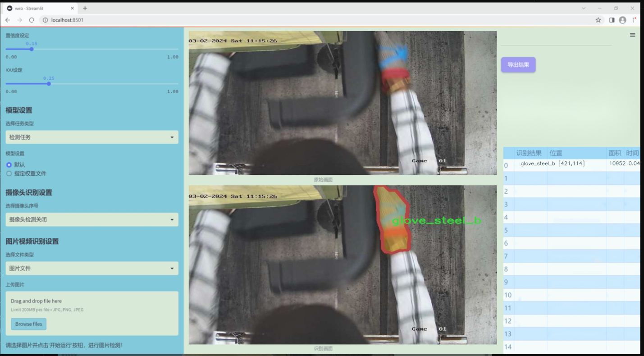Open the 检测任务 task type dropdown
Screen dimensions: 644x356
pos(92,137)
